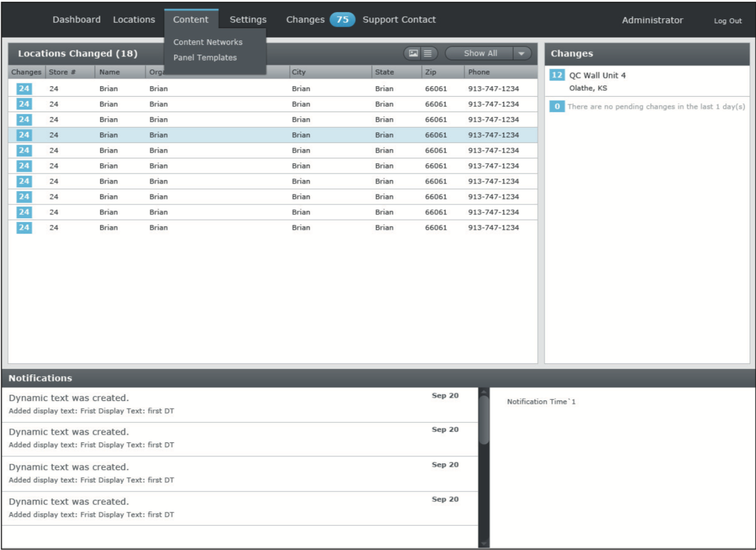Click the 75 changes count badge
Image resolution: width=756 pixels, height=550 pixels.
(343, 19)
